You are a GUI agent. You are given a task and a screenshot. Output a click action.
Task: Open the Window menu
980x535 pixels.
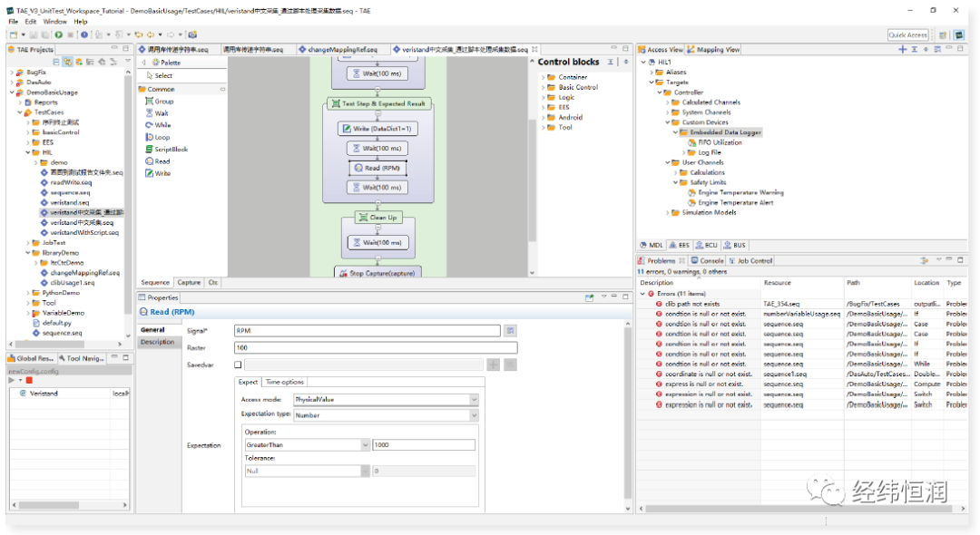(x=55, y=21)
